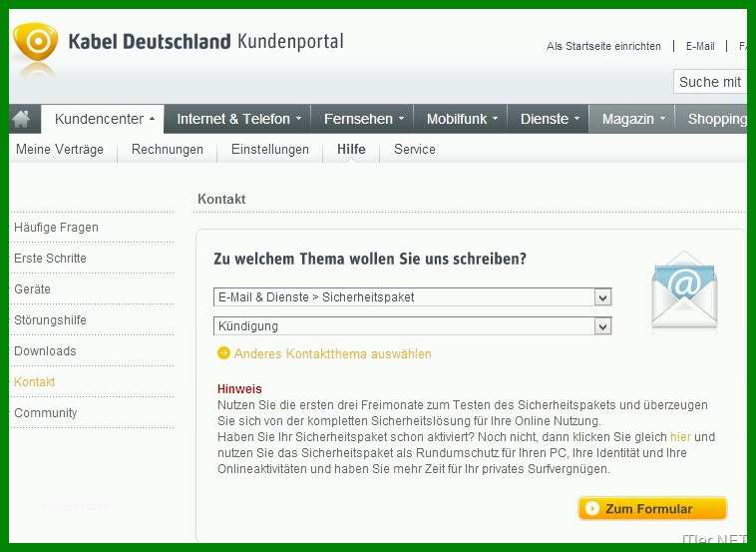Click the 'Hinweis' heading text

[239, 389]
